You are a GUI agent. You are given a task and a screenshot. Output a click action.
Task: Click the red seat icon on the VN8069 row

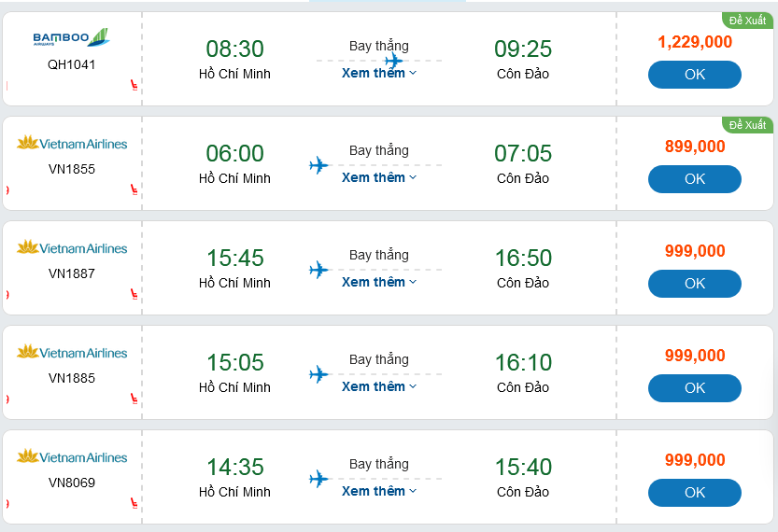[x=134, y=504]
